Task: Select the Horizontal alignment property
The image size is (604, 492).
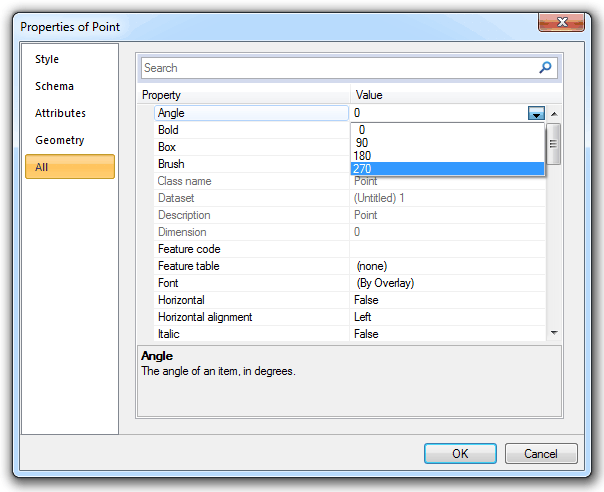Action: (x=252, y=317)
